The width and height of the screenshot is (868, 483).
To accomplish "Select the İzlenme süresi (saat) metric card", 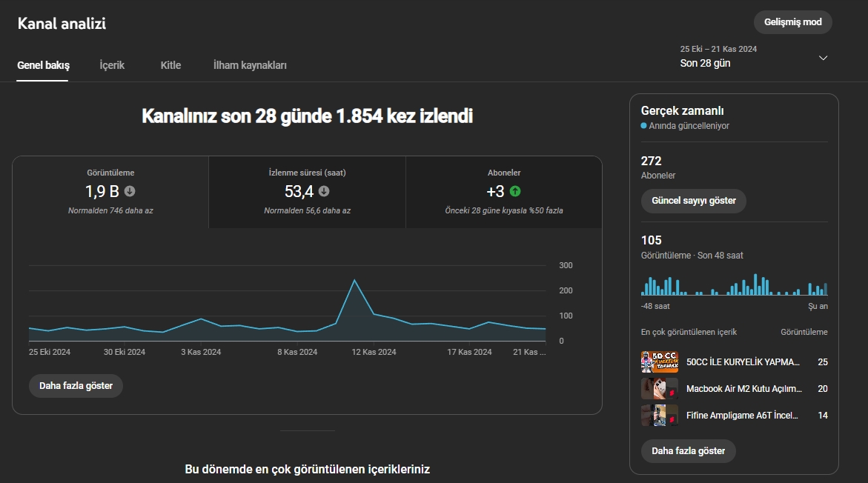I will coord(307,192).
